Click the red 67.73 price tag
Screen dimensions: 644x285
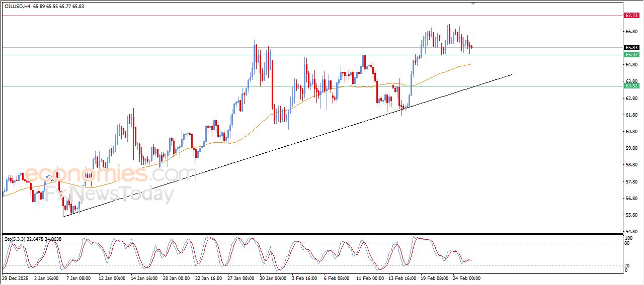pyautogui.click(x=631, y=16)
